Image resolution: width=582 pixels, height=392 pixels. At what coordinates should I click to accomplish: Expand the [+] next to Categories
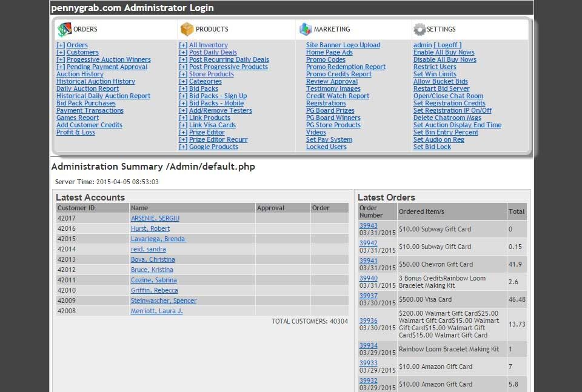point(183,81)
